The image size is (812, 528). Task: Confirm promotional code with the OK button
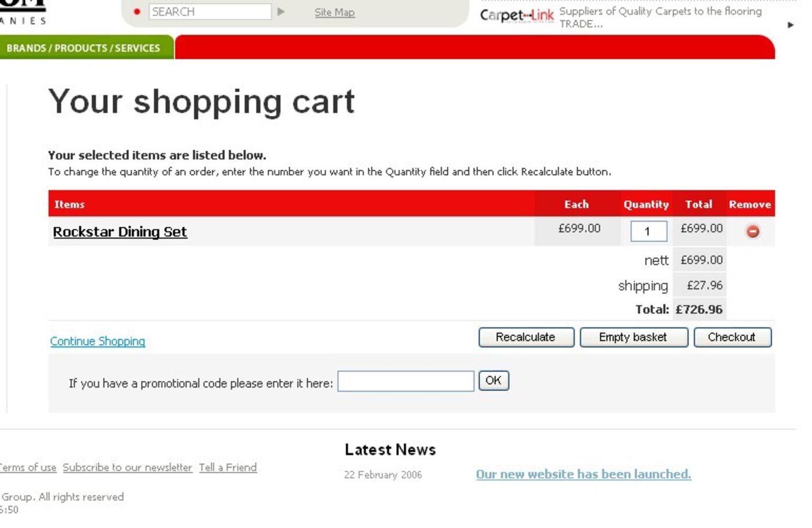(x=493, y=381)
